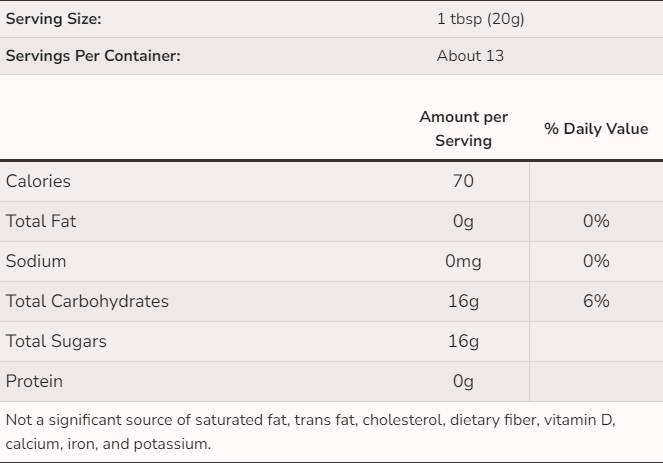Click the Sodium daily value percentage

[x=596, y=261]
